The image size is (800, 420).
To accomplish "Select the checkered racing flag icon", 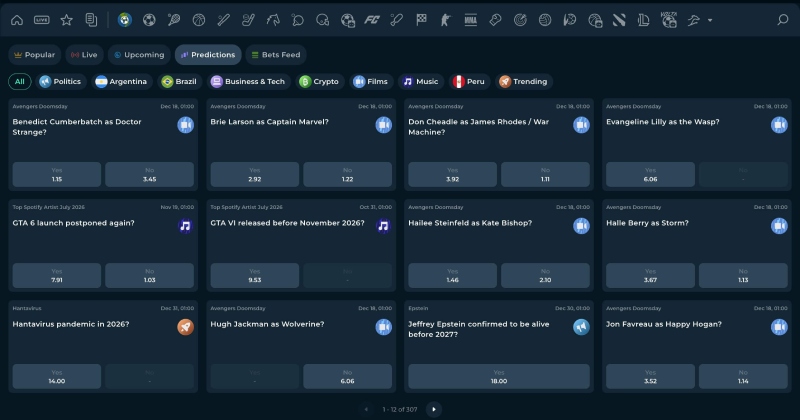I will pos(421,20).
